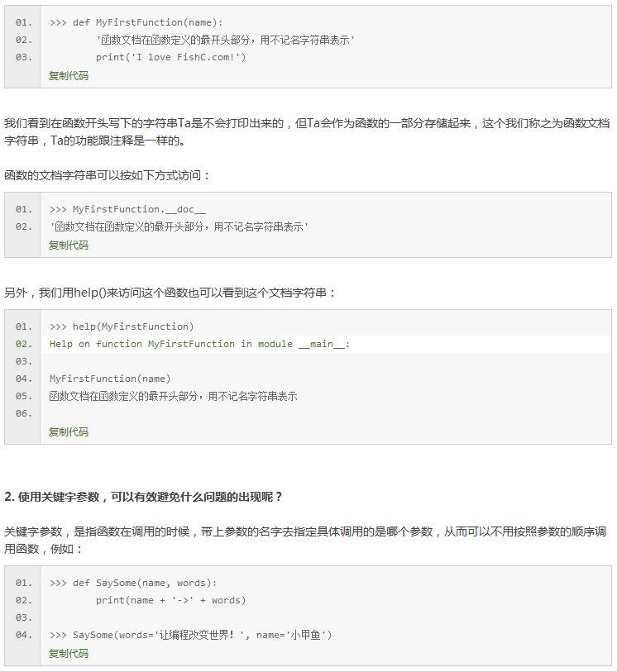617x672 pixels.
Task: Click the output line "MyFirstFunction(name)"
Action: [110, 379]
